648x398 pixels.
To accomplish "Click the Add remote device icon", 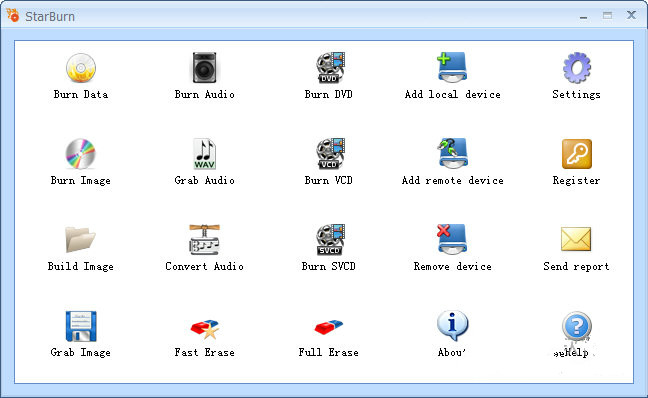I will point(452,153).
